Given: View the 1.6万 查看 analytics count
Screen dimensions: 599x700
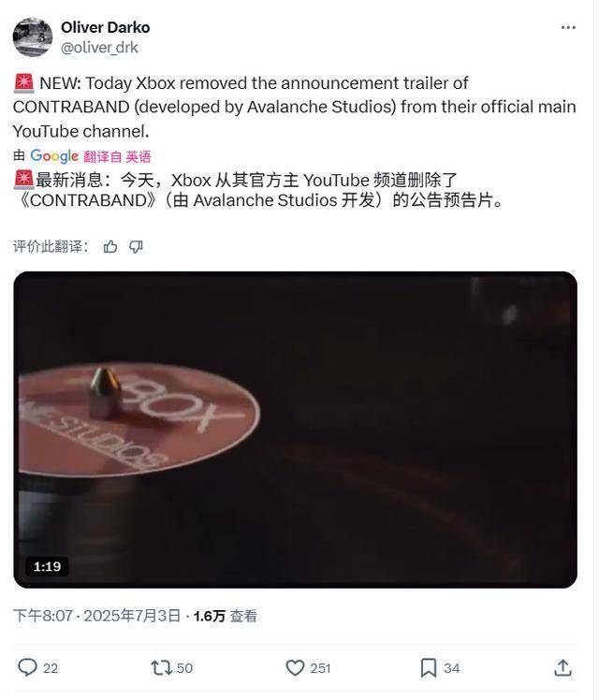Looking at the screenshot, I should point(226,616).
